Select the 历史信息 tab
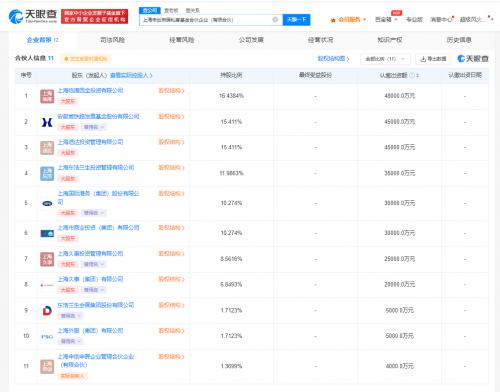 point(459,40)
